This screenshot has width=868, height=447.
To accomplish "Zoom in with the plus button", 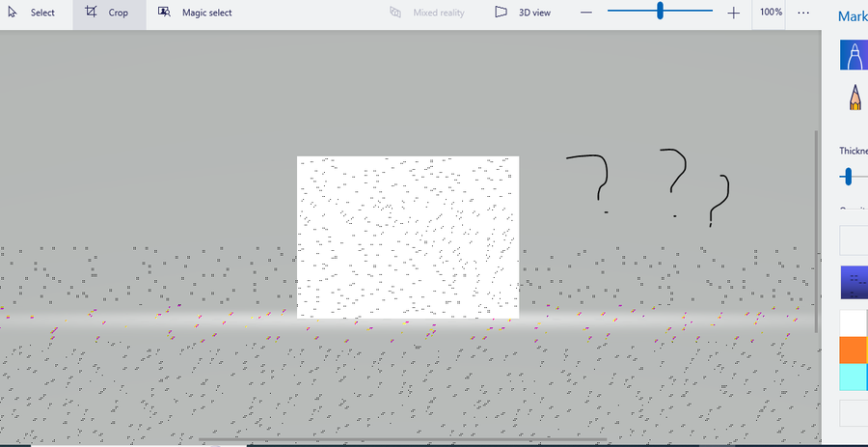I will pos(734,13).
